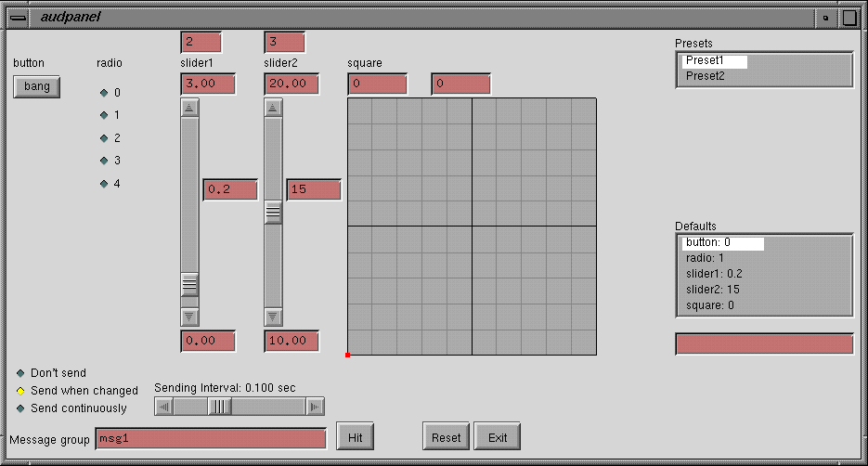Viewport: 868px width, 466px height.
Task: Open the window menu in title bar
Action: [x=18, y=17]
